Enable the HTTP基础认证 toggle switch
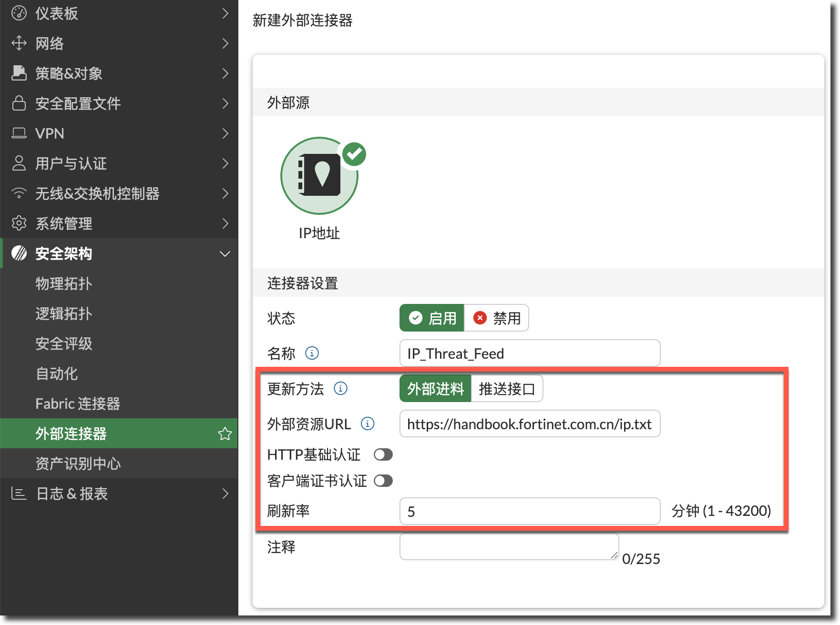This screenshot has height=625, width=840. pos(383,454)
